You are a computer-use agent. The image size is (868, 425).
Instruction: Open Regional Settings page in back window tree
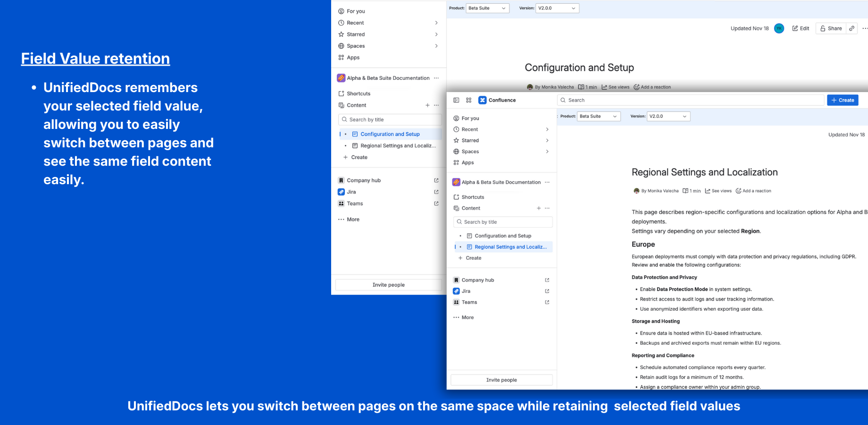[x=398, y=146]
